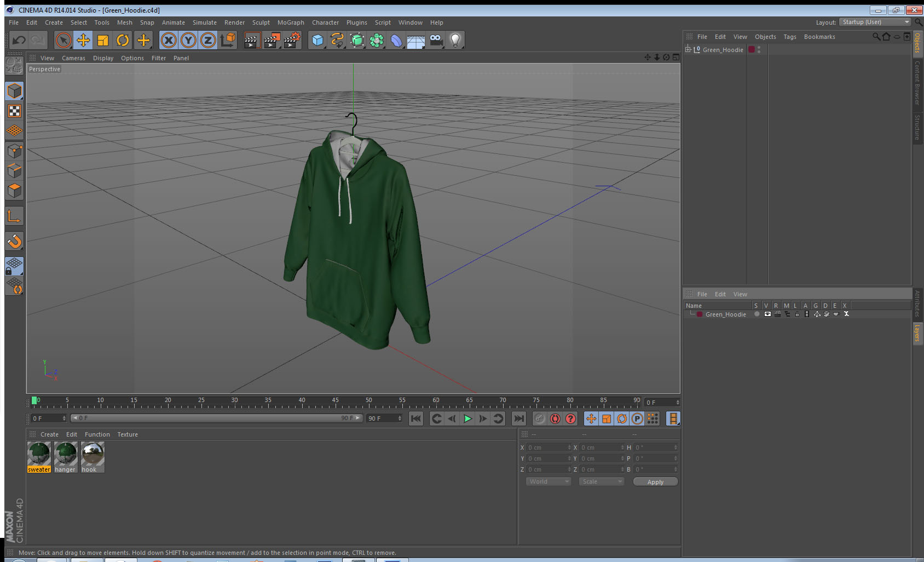The height and width of the screenshot is (562, 924).
Task: Render the current view
Action: tap(251, 40)
